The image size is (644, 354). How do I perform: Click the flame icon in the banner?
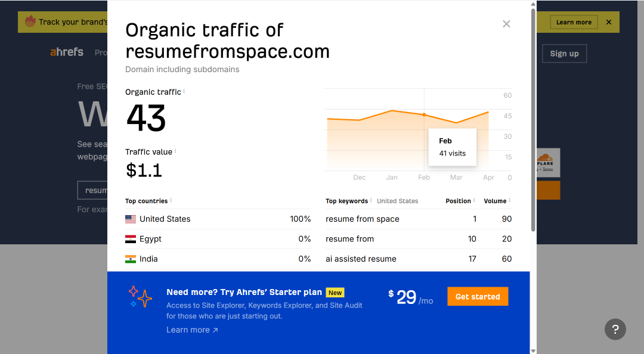(x=30, y=21)
